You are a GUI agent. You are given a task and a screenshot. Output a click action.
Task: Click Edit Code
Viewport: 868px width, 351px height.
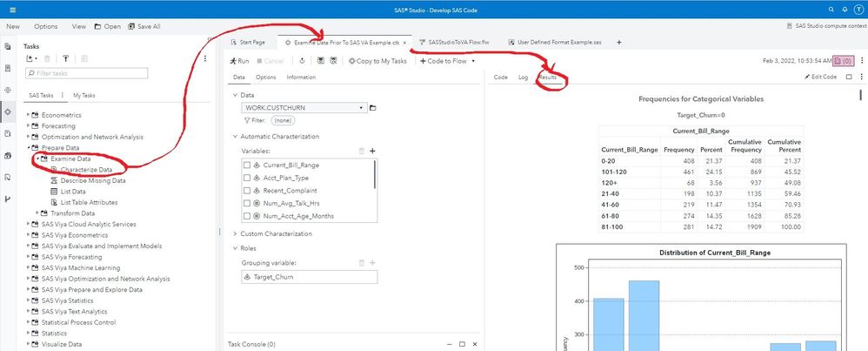tap(820, 77)
